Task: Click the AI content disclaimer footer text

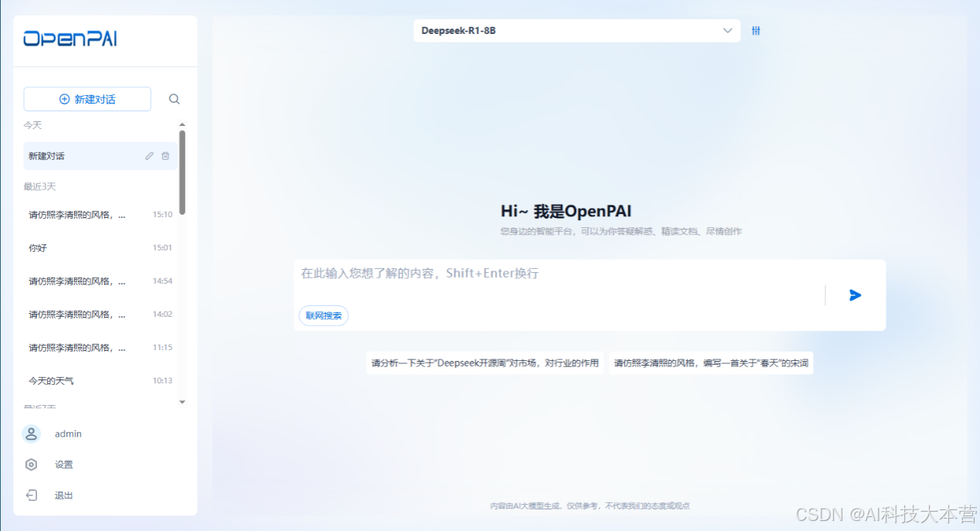Action: (590, 505)
